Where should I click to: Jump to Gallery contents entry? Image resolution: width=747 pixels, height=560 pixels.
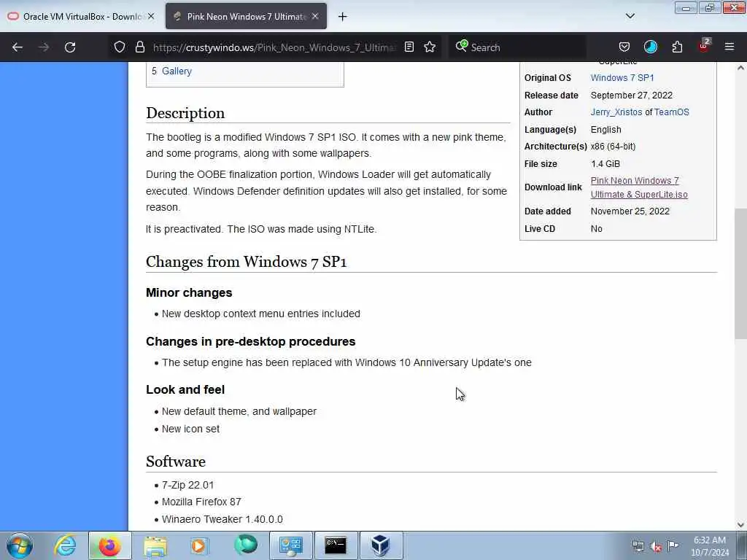click(177, 71)
